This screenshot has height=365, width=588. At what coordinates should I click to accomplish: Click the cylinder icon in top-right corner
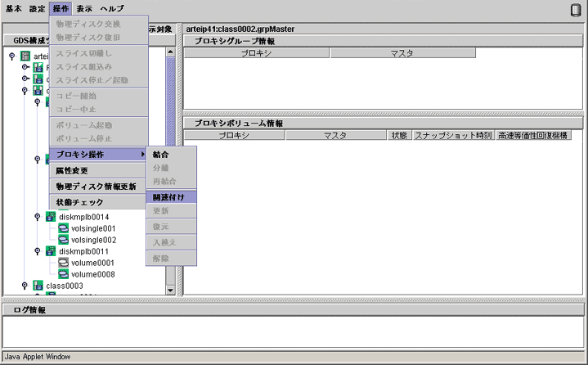coord(575,9)
